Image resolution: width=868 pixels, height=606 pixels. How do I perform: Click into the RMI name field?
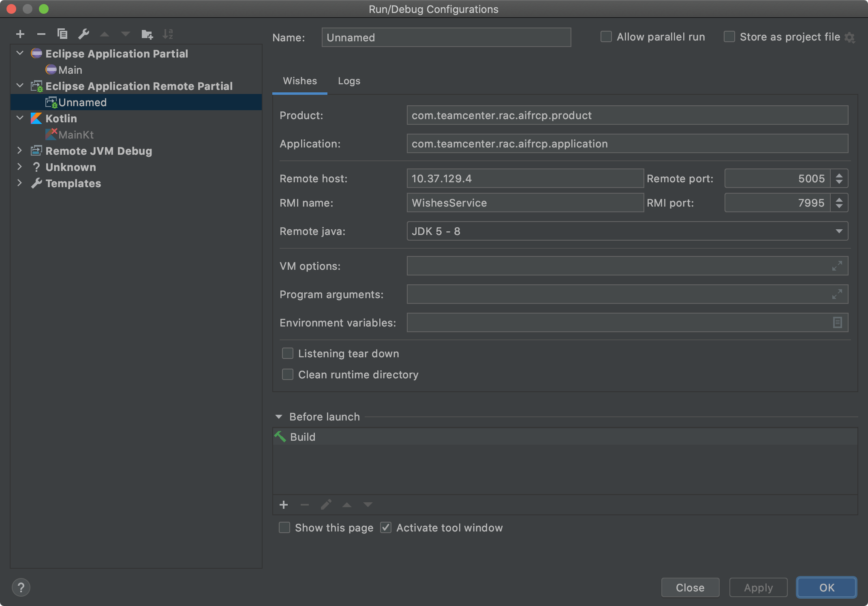[x=525, y=203]
